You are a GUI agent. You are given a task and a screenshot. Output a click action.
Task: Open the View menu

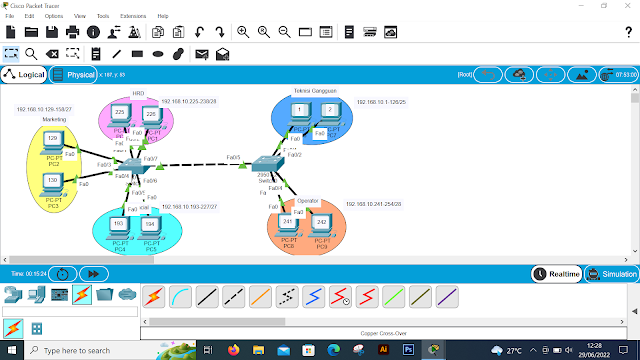[x=80, y=16]
